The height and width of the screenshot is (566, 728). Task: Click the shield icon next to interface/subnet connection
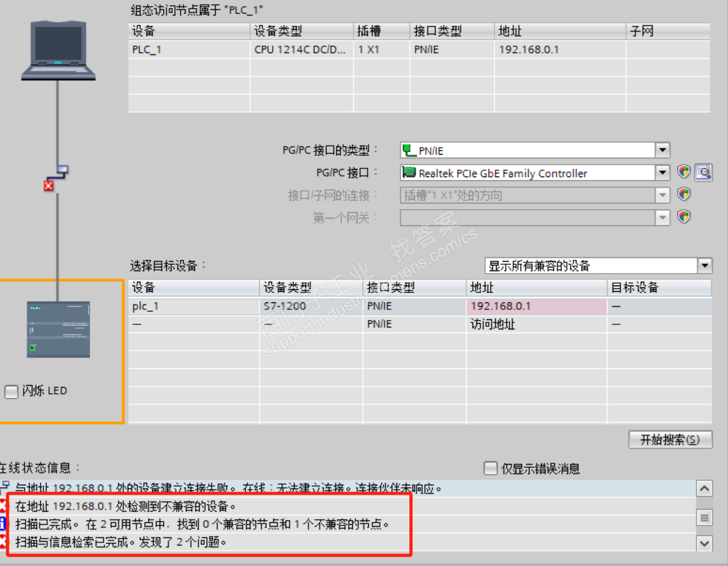[x=684, y=194]
